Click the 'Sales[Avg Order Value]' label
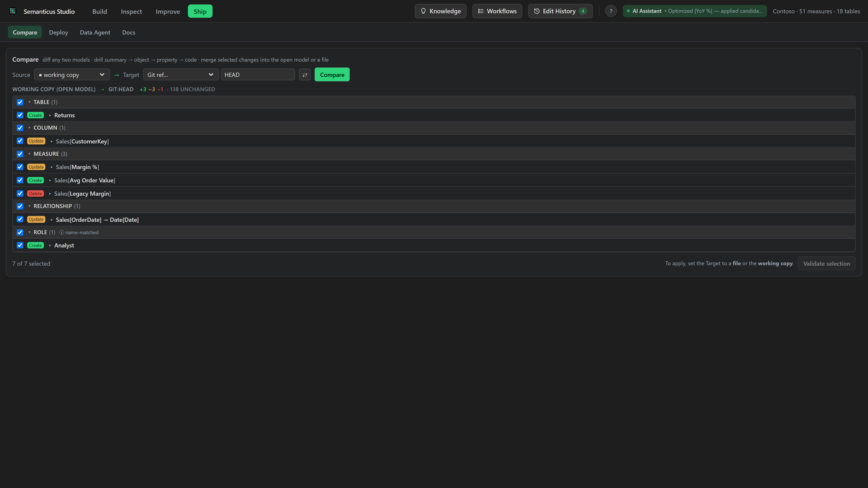868x488 pixels. [x=85, y=180]
